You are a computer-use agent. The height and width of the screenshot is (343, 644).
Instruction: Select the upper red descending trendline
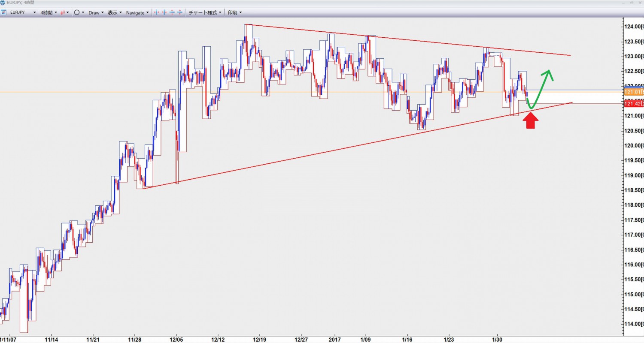tap(408, 40)
